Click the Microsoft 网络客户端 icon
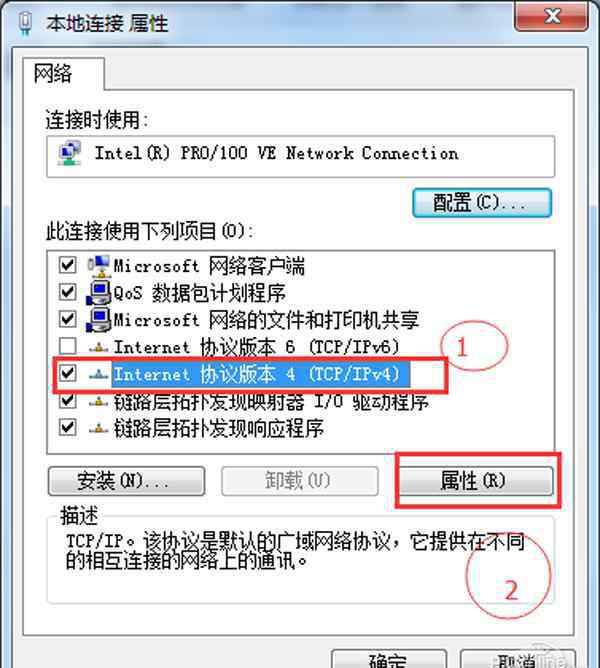 [99, 266]
